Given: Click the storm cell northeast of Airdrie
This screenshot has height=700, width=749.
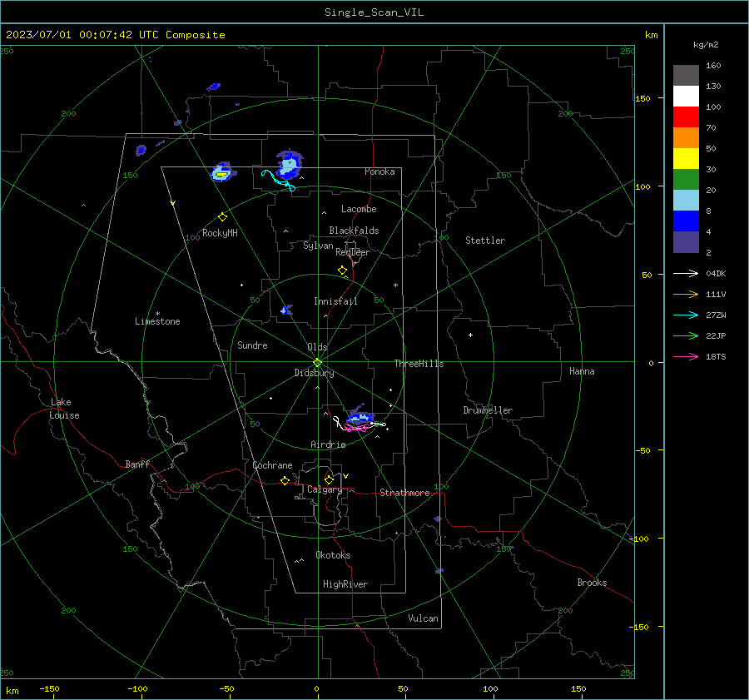Looking at the screenshot, I should (360, 415).
